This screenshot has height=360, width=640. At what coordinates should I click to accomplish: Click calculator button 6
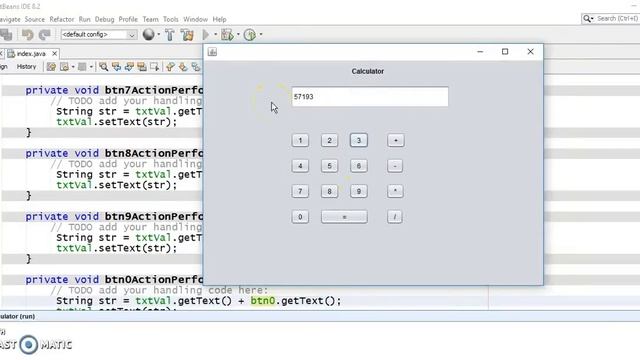359,166
